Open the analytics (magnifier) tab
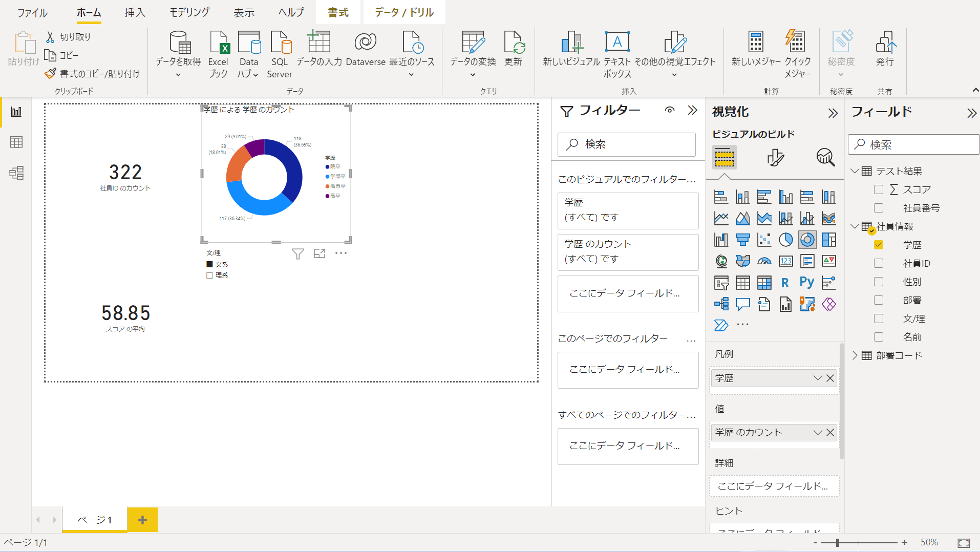Viewport: 980px width, 552px height. click(825, 157)
